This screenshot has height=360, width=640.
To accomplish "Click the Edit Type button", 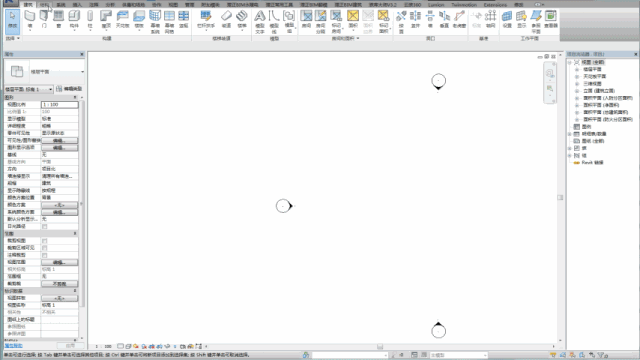I will [x=69, y=89].
